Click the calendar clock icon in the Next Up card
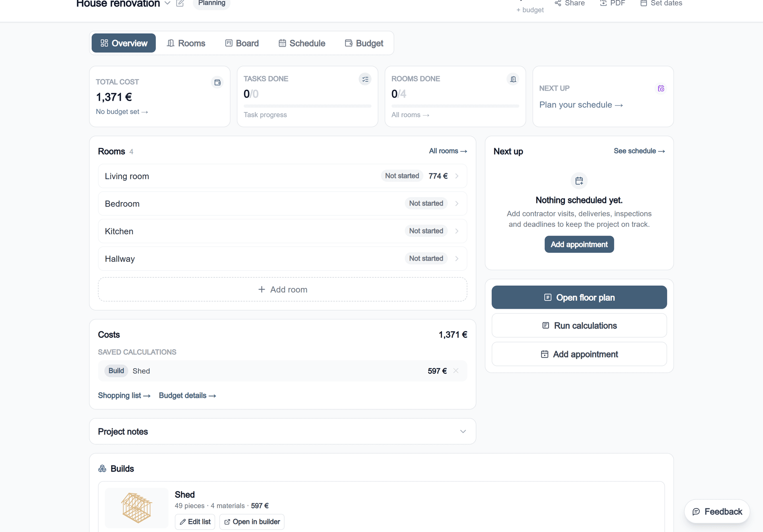 661,88
